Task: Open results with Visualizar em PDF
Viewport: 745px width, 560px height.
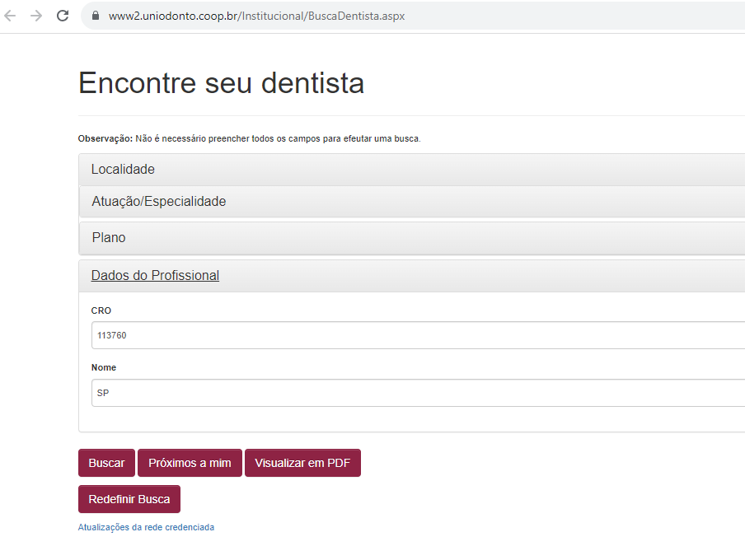Action: (x=302, y=463)
